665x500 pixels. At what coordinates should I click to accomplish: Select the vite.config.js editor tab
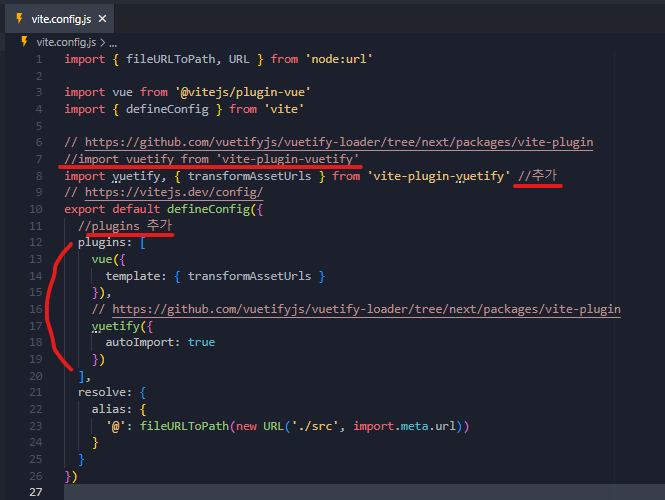[x=59, y=19]
